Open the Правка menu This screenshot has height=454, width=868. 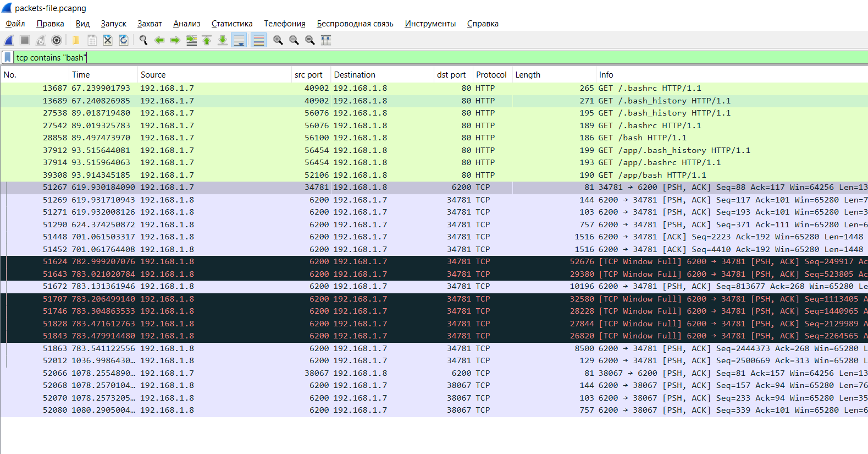click(x=50, y=24)
